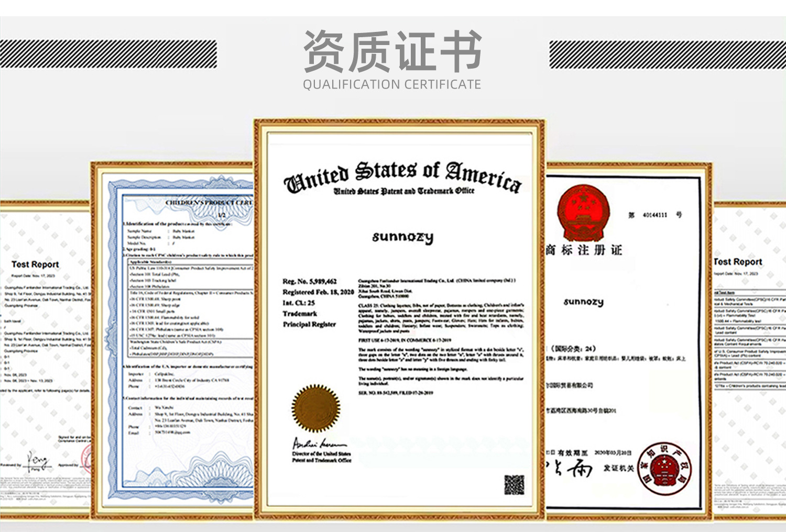Click the QUALIFICATION CERTIFICATE subtitle
This screenshot has height=532, width=786.
[x=392, y=84]
